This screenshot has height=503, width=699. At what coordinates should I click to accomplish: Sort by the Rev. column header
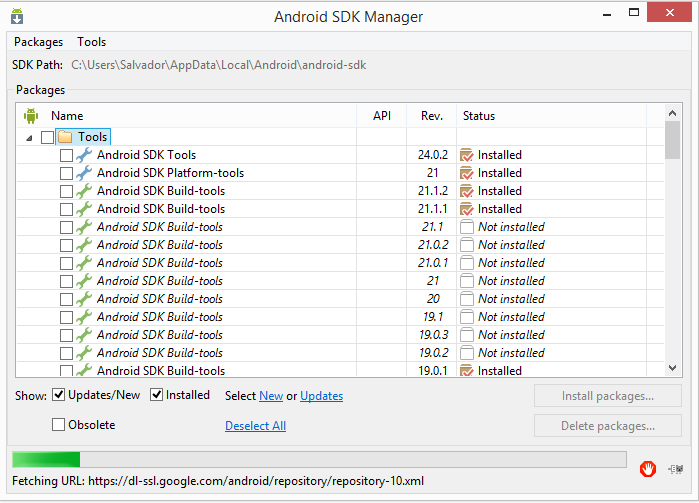click(x=432, y=115)
